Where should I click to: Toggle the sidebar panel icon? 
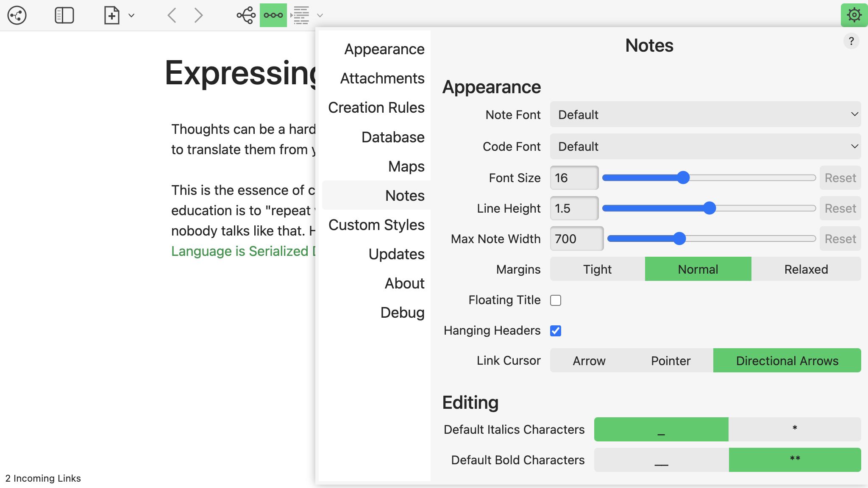[64, 15]
